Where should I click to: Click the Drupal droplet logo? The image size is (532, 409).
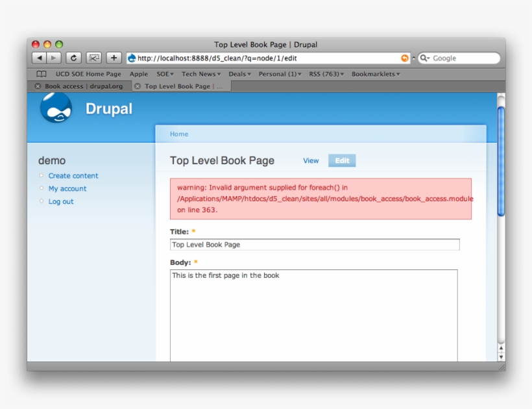[x=57, y=110]
